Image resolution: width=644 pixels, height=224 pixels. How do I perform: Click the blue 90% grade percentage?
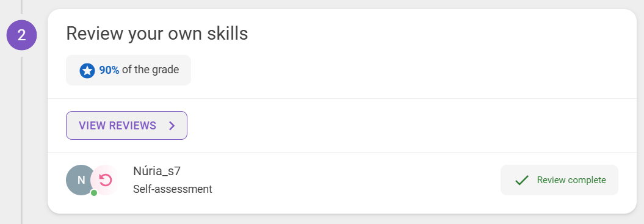tap(109, 70)
